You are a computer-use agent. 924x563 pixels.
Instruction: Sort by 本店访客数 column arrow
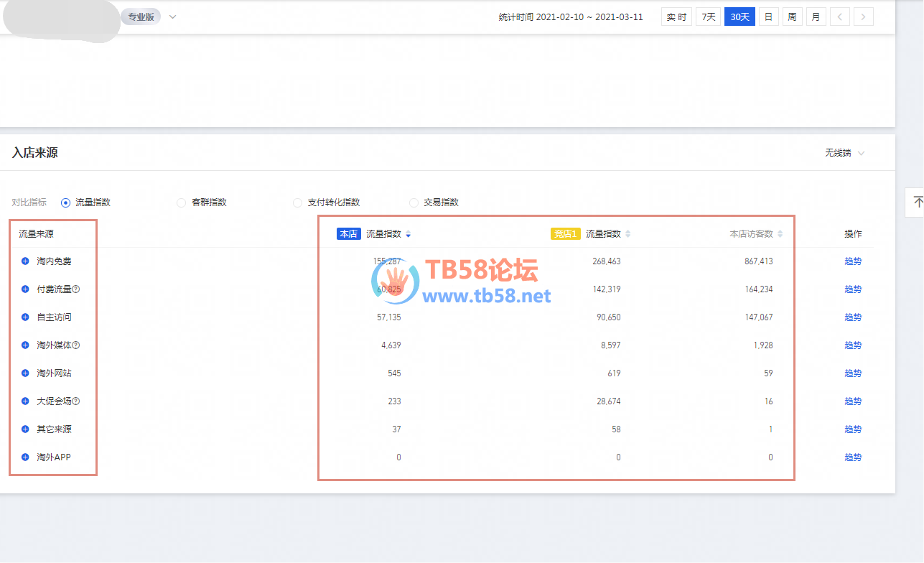pos(780,234)
